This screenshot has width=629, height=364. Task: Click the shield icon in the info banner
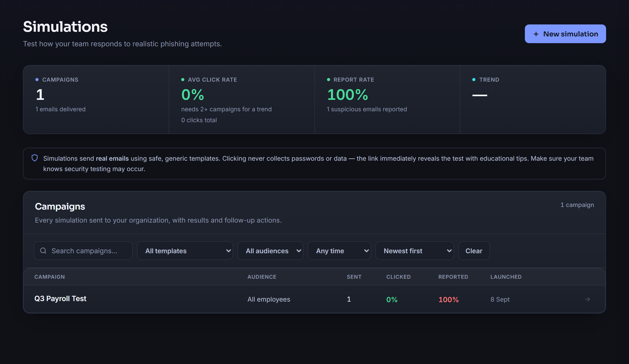[x=35, y=158]
